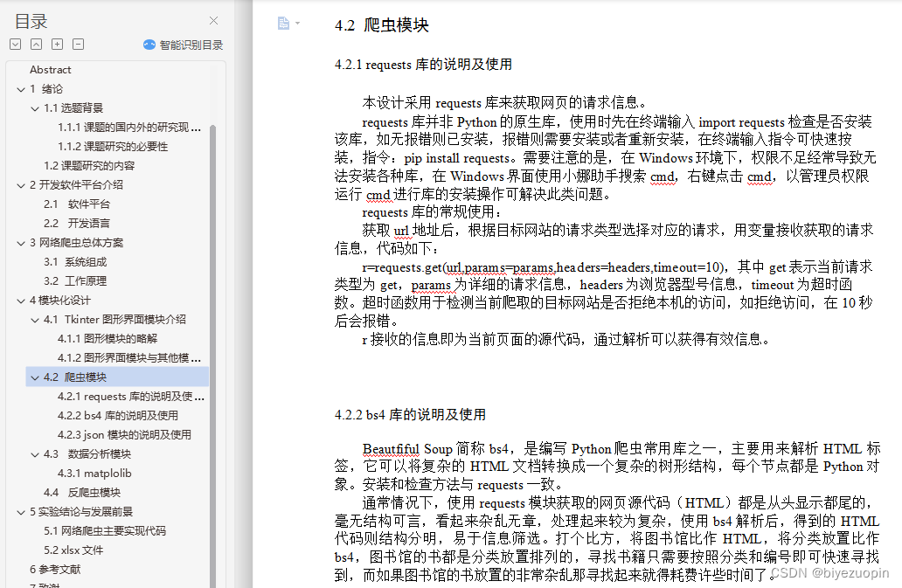Collapse the 4.2 爬虫模块 node
Screen dimensions: 902x588
coord(35,377)
